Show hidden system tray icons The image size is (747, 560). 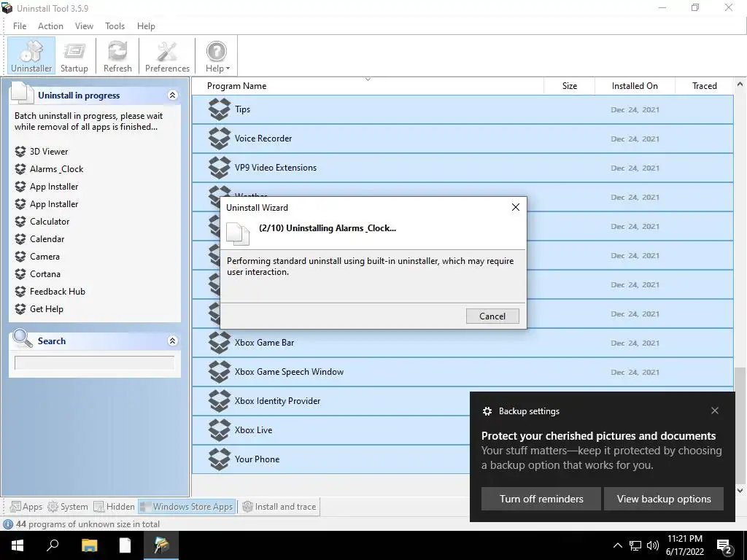click(617, 545)
